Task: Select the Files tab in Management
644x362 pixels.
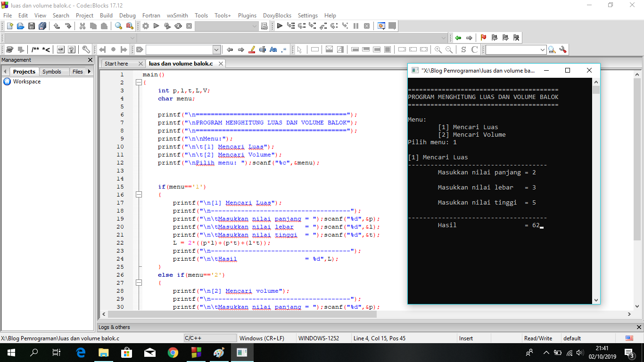Action: tap(78, 72)
